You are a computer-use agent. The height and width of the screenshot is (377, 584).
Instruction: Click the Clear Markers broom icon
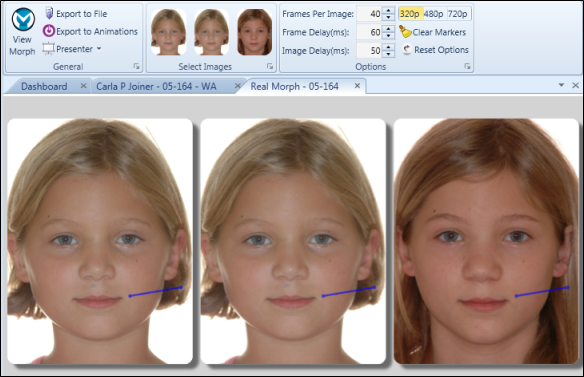[x=405, y=32]
